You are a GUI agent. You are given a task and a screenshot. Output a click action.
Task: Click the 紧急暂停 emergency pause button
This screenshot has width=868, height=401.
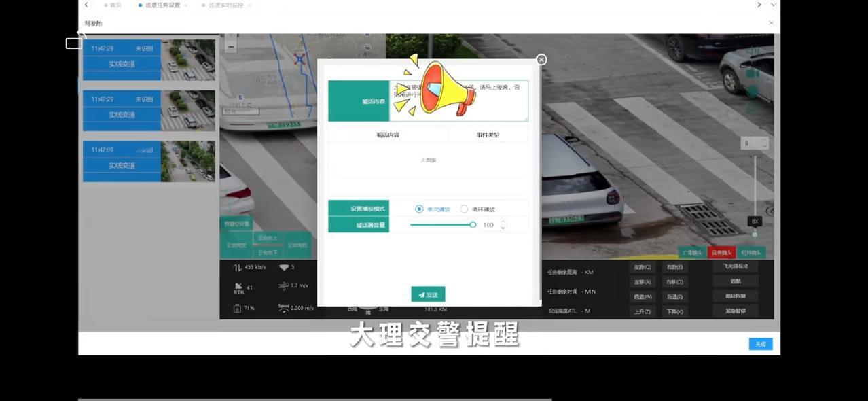pyautogui.click(x=736, y=311)
